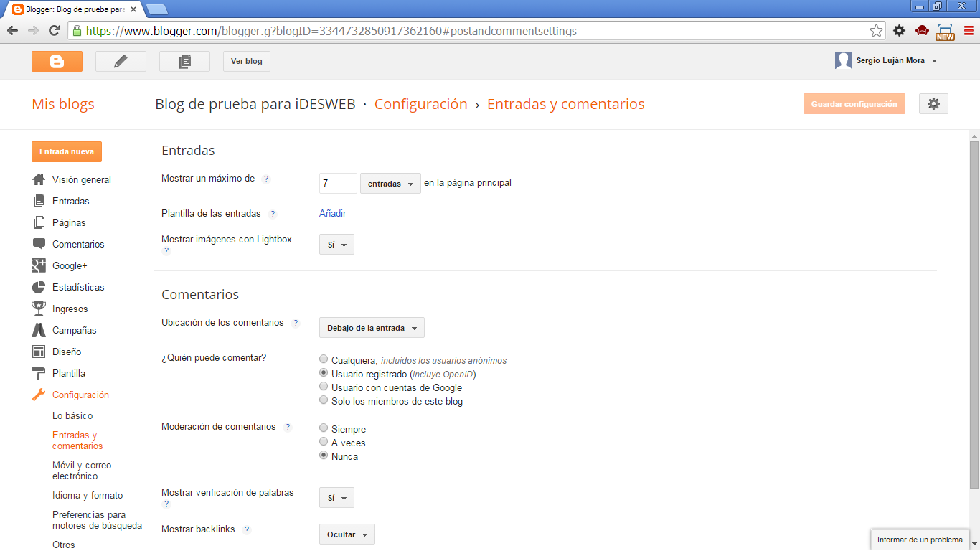
Task: Open the backlinks Ocultar dropdown
Action: click(347, 534)
